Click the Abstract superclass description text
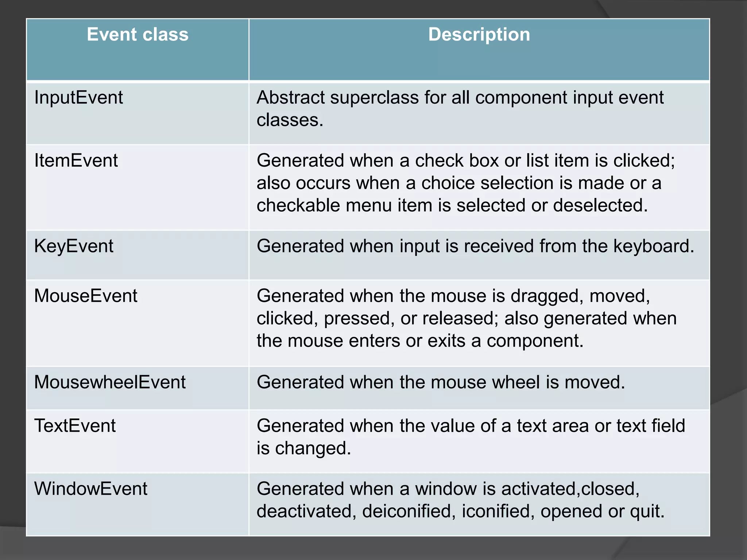Screen dimensions: 747x560 click(x=460, y=98)
